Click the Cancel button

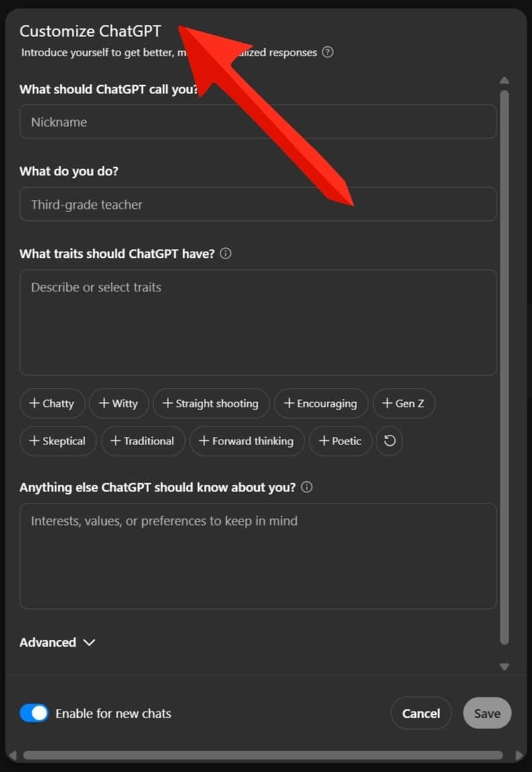421,713
